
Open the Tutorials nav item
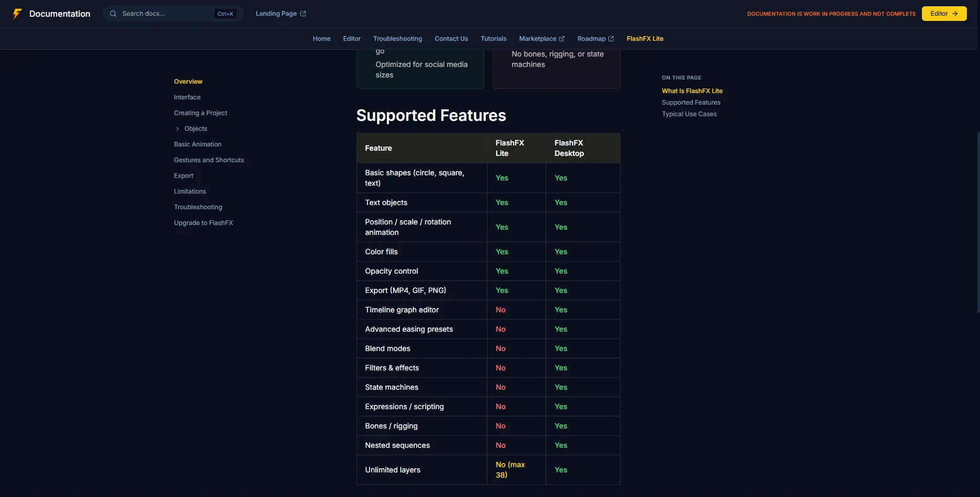(x=494, y=39)
